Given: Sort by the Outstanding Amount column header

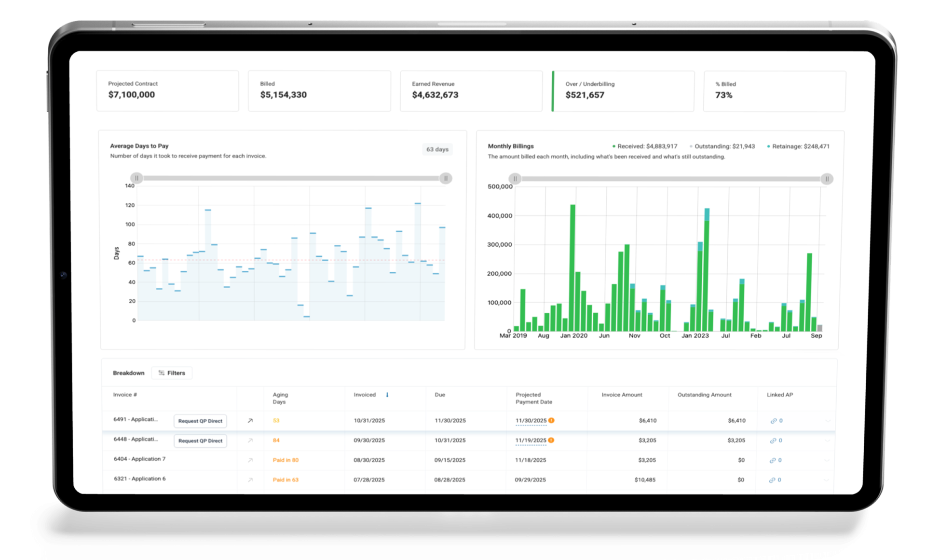Looking at the screenshot, I should coord(704,395).
